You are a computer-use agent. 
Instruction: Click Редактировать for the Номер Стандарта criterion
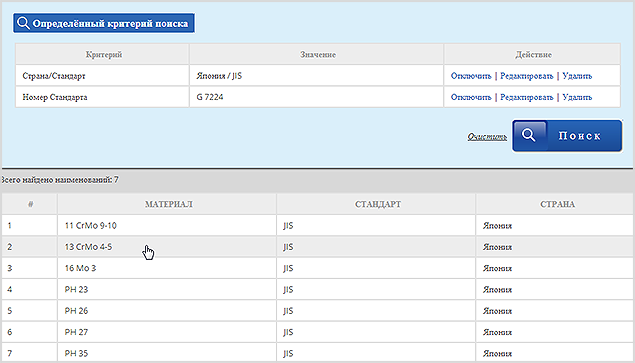pos(526,97)
